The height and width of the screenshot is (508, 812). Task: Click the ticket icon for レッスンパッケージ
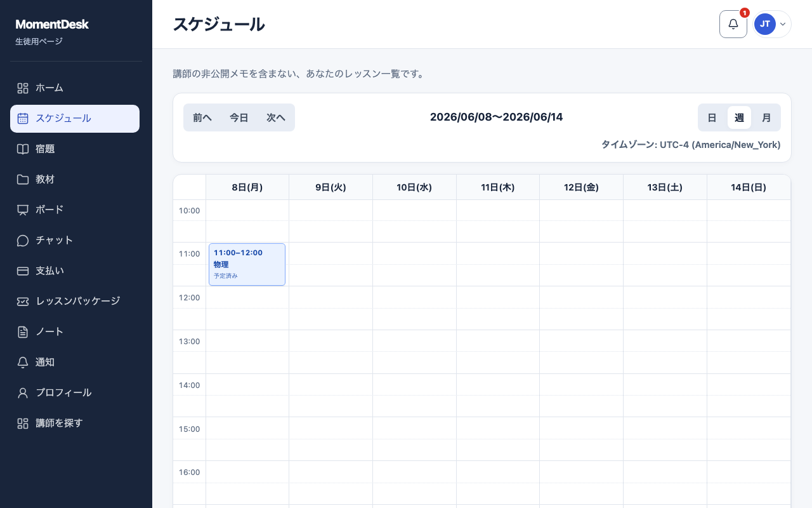23,302
